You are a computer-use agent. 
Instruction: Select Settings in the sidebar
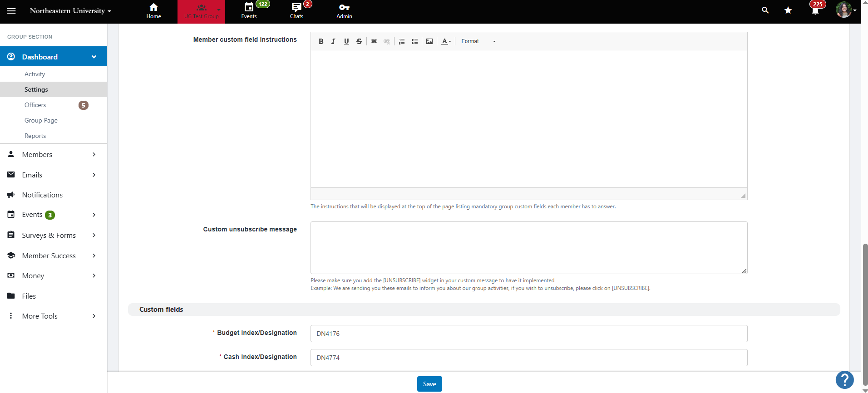[54, 89]
